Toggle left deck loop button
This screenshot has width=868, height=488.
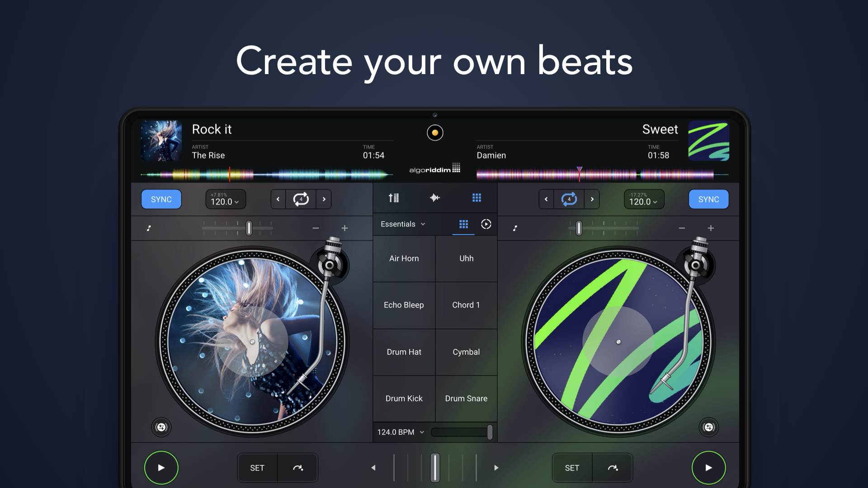pyautogui.click(x=301, y=199)
